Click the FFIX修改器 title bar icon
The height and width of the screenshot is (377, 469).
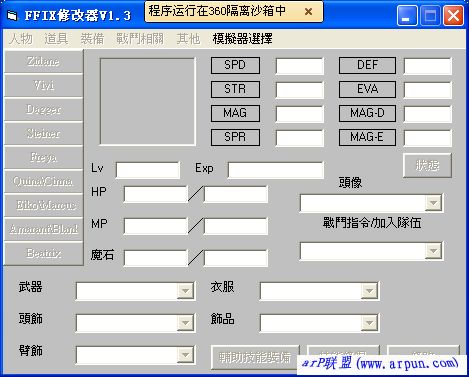point(12,15)
